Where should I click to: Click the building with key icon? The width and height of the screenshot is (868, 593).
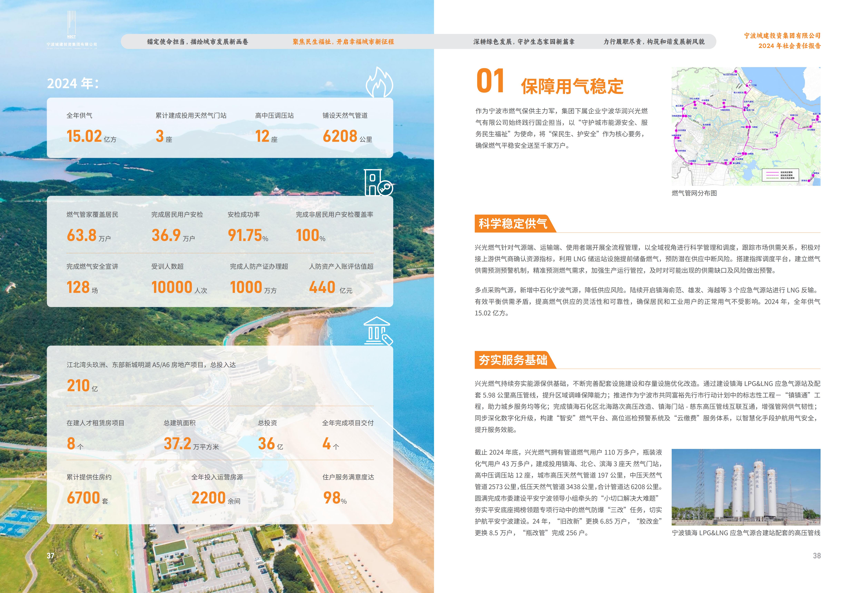[x=378, y=183]
